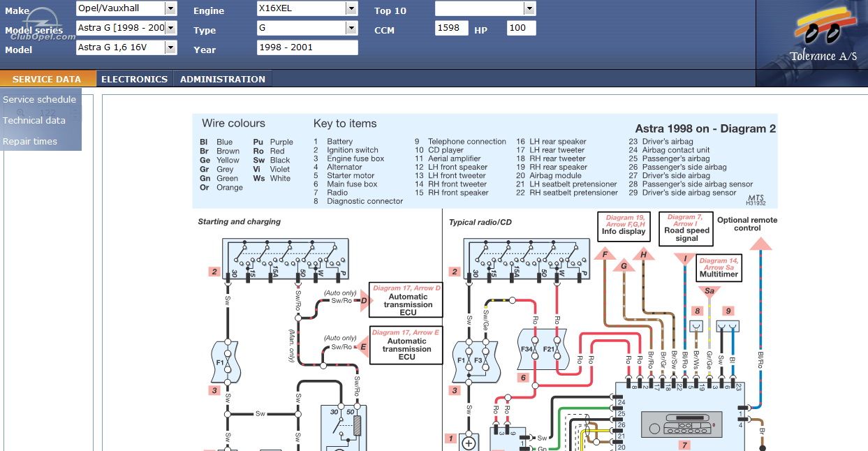The width and height of the screenshot is (868, 451).
Task: Switch to the SERVICE DATA tab
Action: pos(47,79)
